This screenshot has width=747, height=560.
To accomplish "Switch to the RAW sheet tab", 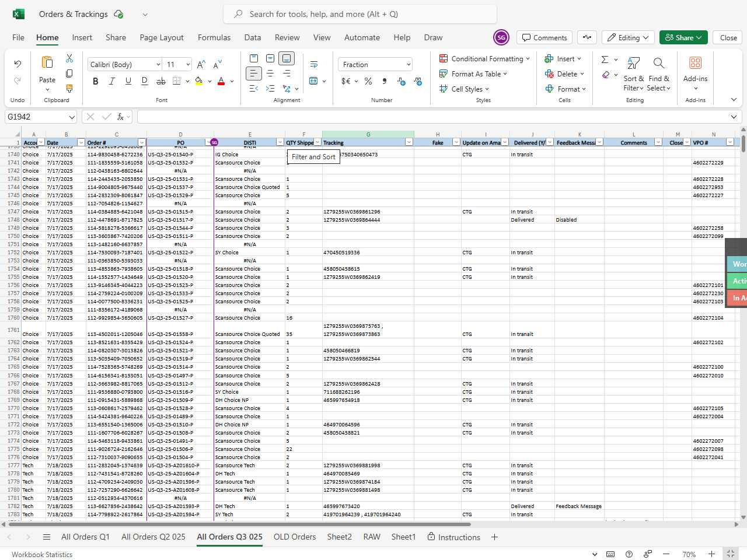I will coord(372,537).
